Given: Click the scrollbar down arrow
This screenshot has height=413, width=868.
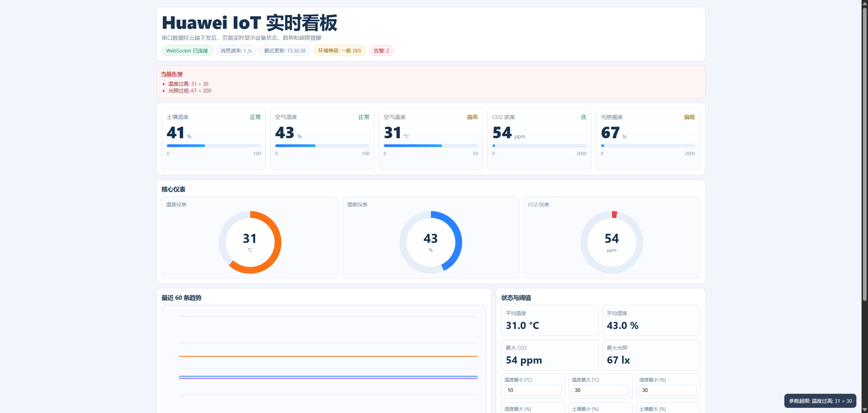Looking at the screenshot, I should [x=865, y=410].
